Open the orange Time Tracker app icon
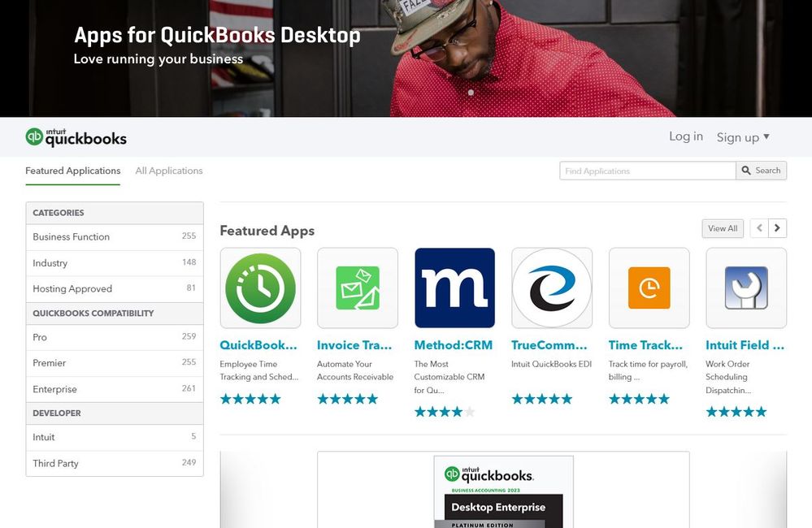 tap(649, 288)
